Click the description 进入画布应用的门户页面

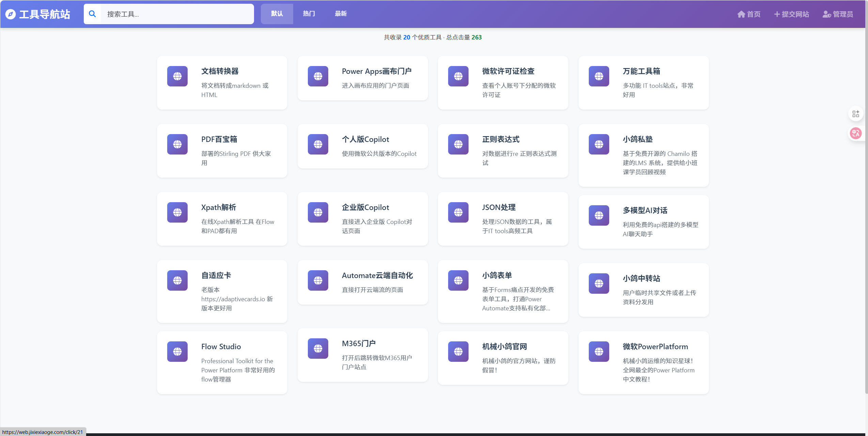[x=376, y=85]
